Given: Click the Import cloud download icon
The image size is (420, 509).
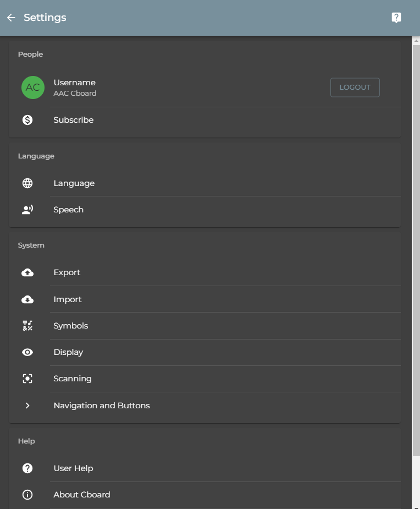Looking at the screenshot, I should [27, 299].
